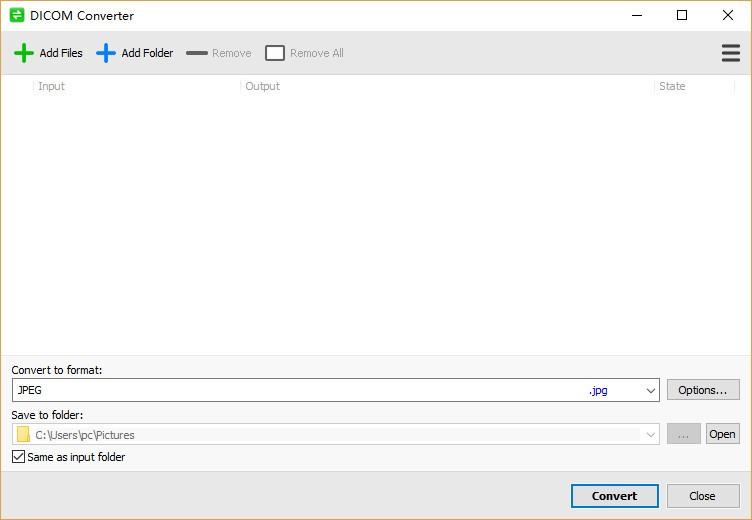Click the Remove All square icon
Viewport: 752px width, 520px height.
(x=275, y=53)
